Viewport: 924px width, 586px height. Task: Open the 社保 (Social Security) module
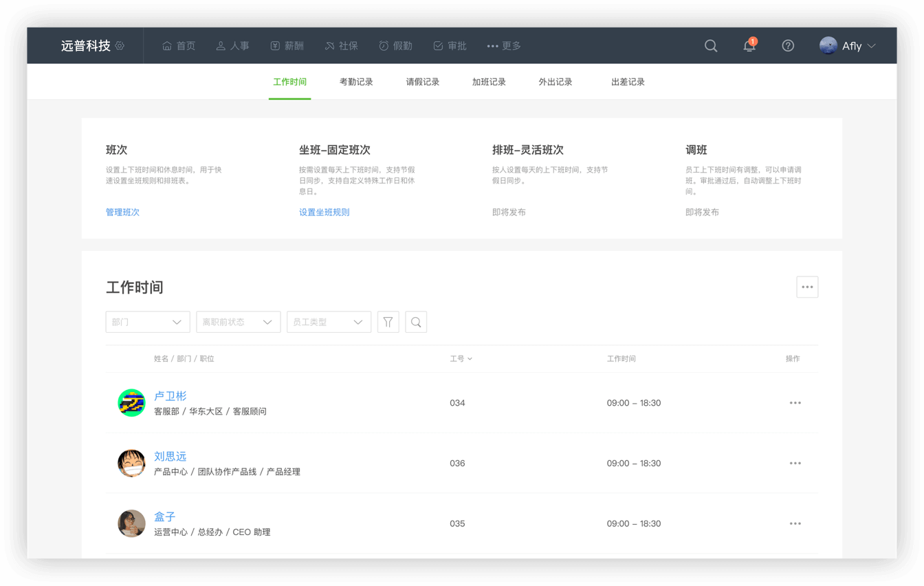(x=341, y=45)
